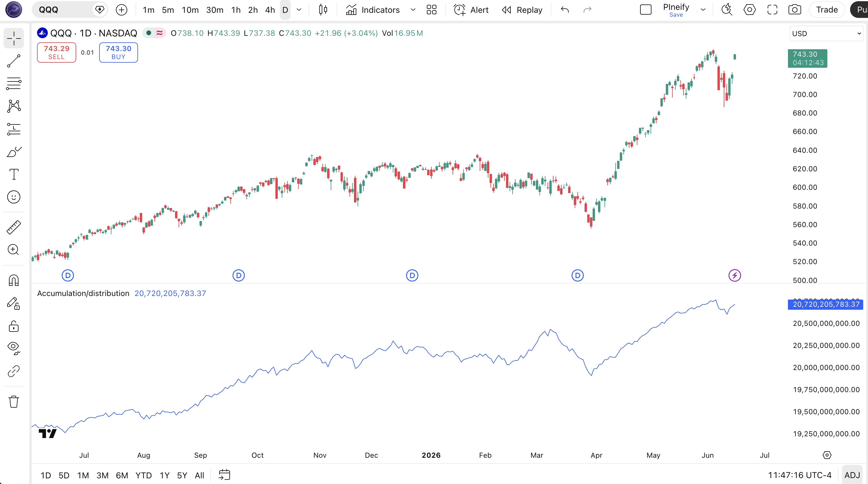Viewport: 868px width, 484px height.
Task: Set range to 1D
Action: click(x=45, y=475)
